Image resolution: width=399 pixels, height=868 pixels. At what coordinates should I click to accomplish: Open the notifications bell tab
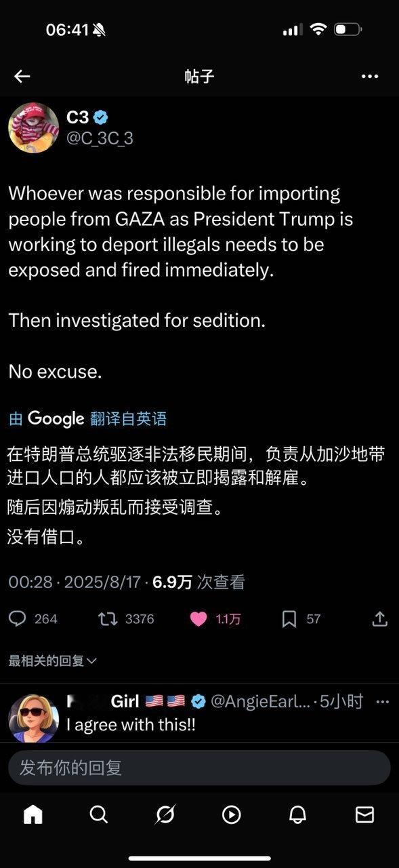(298, 814)
